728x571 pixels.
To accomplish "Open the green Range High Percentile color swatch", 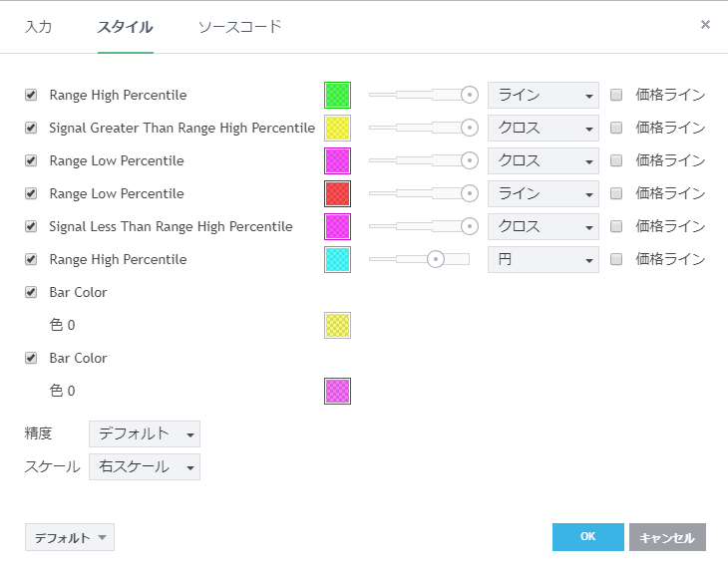I will click(x=337, y=96).
